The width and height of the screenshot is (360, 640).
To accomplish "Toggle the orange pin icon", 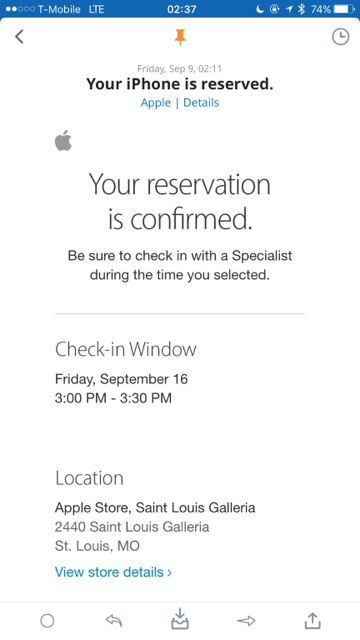I will pyautogui.click(x=180, y=38).
